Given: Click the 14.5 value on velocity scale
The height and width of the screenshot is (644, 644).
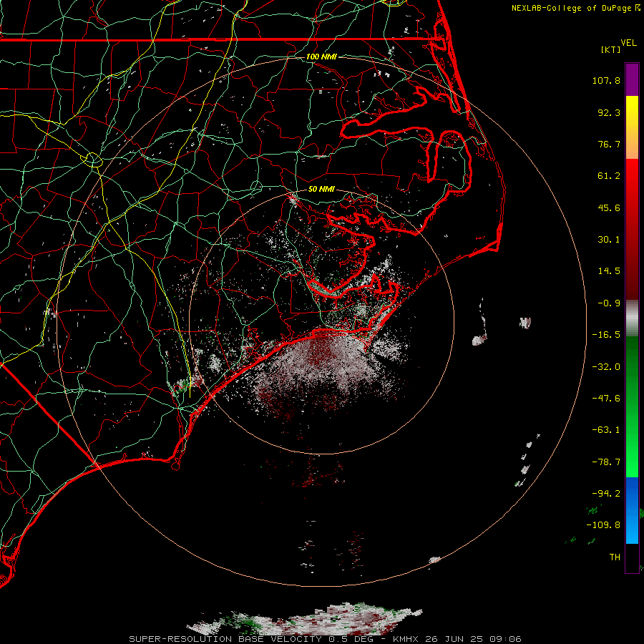Looking at the screenshot, I should click(609, 271).
